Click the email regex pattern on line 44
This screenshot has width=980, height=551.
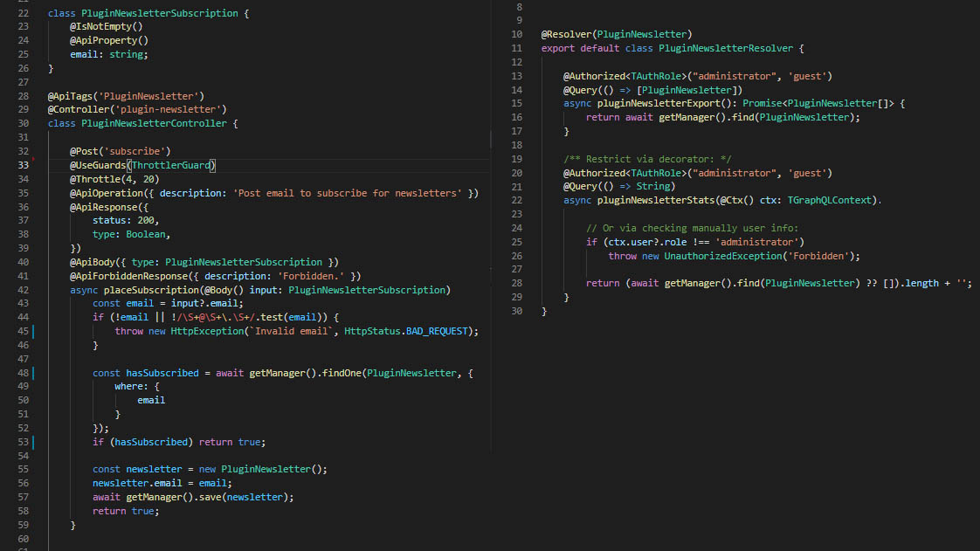coord(216,317)
